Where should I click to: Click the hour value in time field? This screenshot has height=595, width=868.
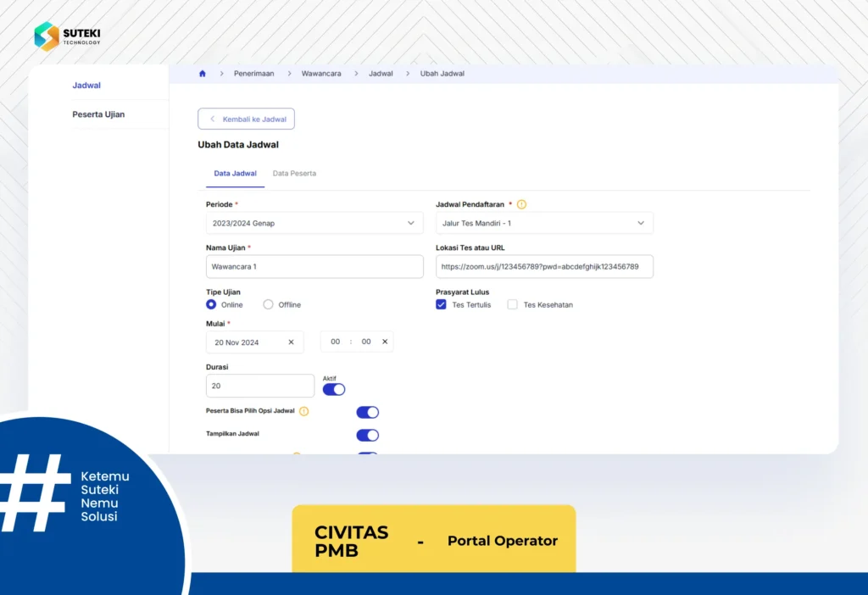click(336, 342)
